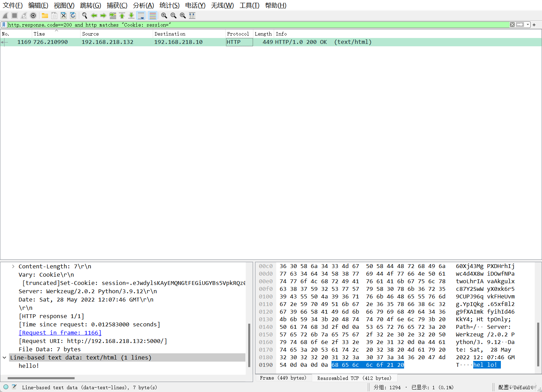This screenshot has height=392, width=542.
Task: Open the display filter bookmark menu
Action: (4, 25)
